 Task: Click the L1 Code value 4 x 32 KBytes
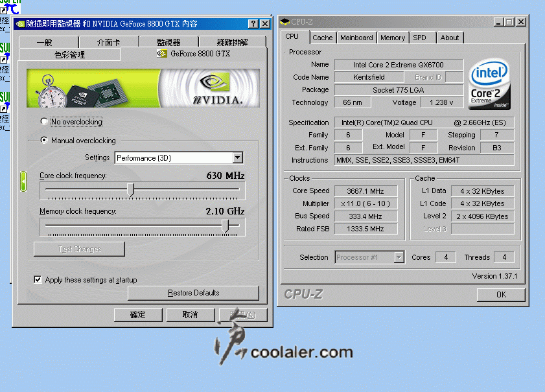point(482,203)
